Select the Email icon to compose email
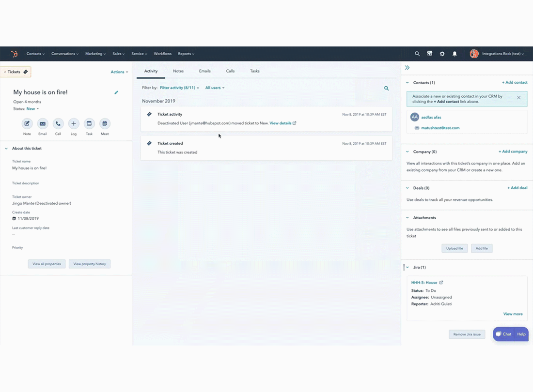 point(42,124)
